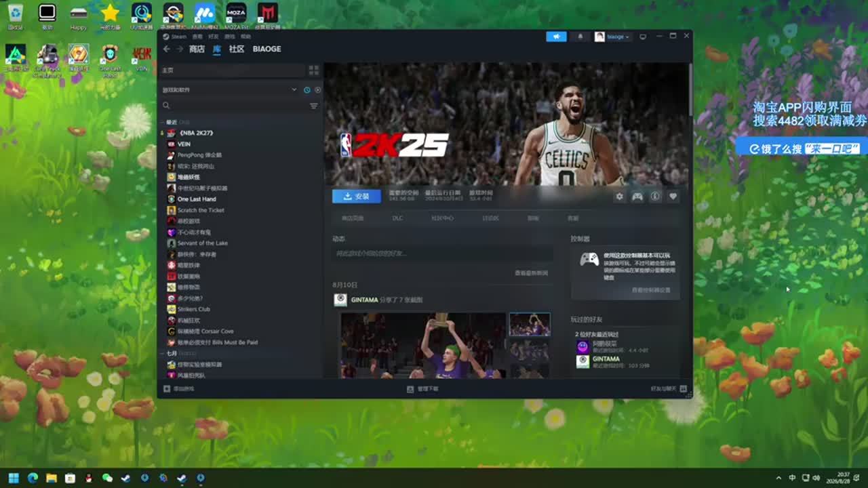Open the Community tab
Image resolution: width=868 pixels, height=488 pixels.
coord(237,49)
